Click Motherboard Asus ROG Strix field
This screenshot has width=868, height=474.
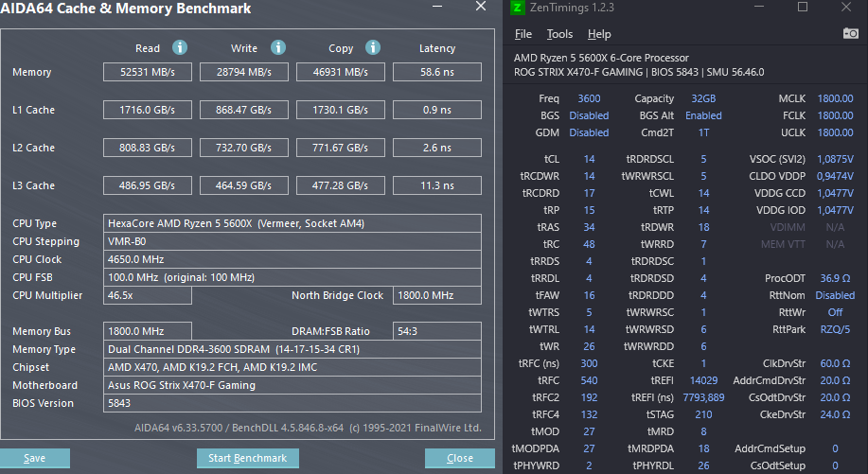click(292, 385)
